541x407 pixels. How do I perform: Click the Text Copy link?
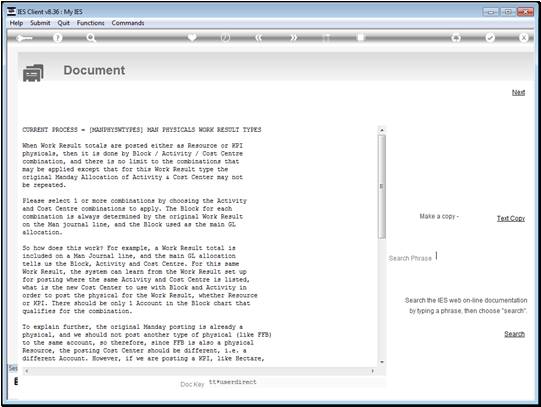511,218
